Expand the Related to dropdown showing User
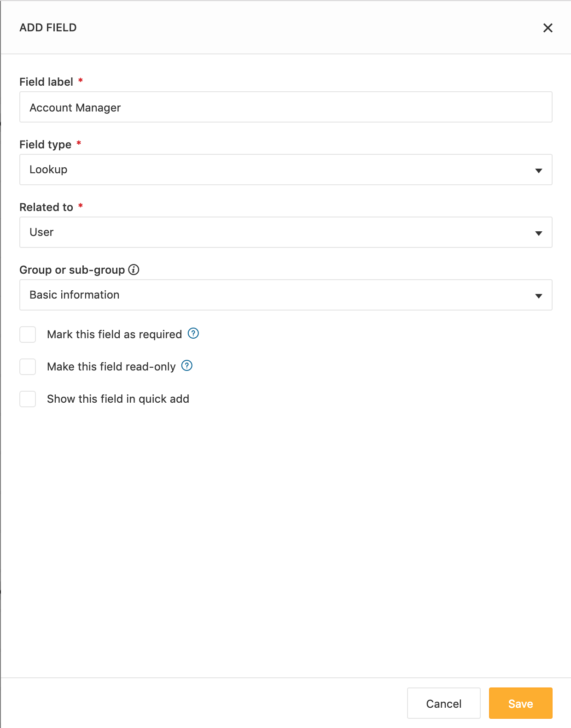The height and width of the screenshot is (728, 571). tap(285, 232)
